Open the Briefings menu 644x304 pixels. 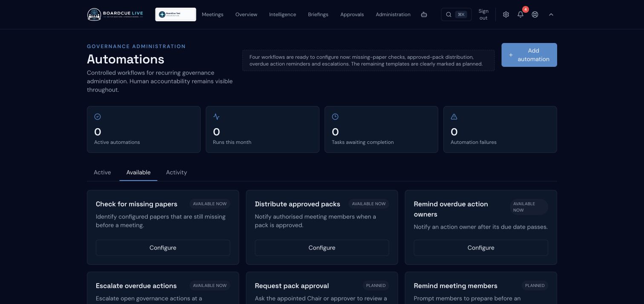(x=318, y=14)
